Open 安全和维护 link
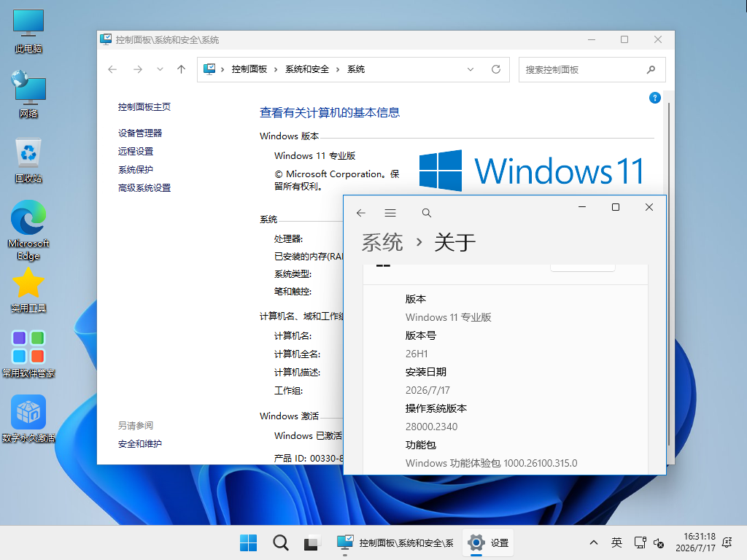The width and height of the screenshot is (747, 560). point(140,444)
